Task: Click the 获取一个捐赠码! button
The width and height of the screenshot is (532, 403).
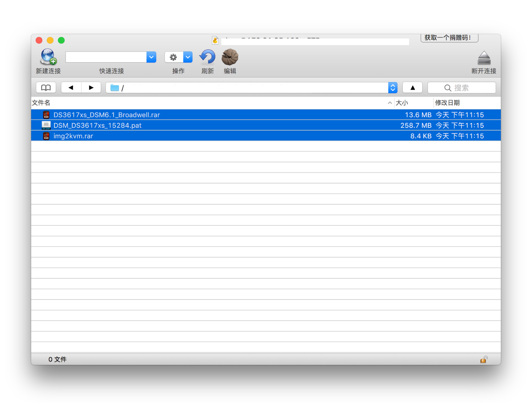Action: click(449, 38)
